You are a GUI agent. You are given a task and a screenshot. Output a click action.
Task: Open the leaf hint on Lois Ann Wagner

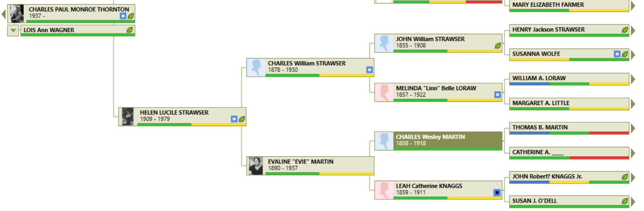point(130,31)
